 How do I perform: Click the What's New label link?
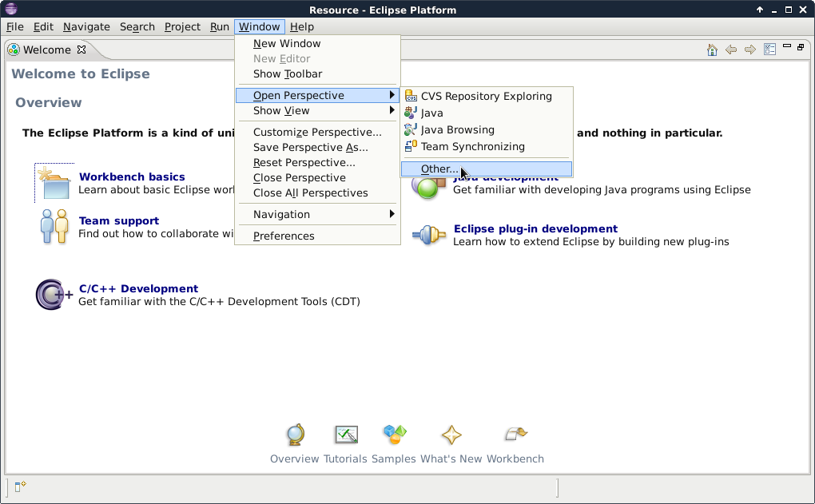coord(451,458)
